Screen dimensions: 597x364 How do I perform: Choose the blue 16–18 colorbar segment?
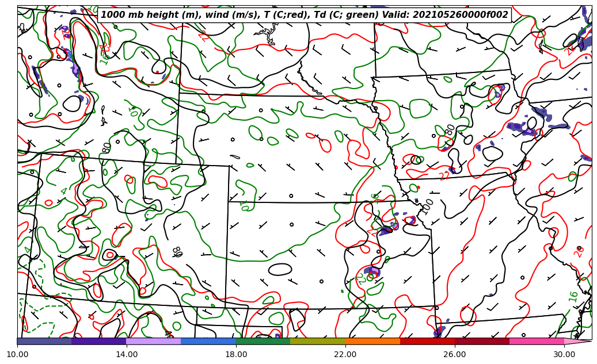(x=208, y=341)
